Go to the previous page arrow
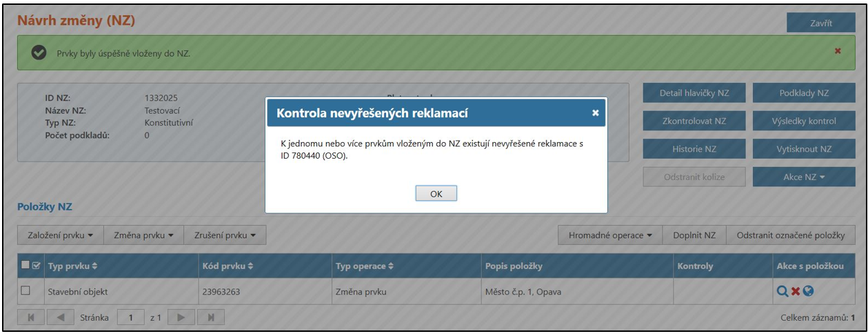This screenshot has width=868, height=336. [x=60, y=318]
